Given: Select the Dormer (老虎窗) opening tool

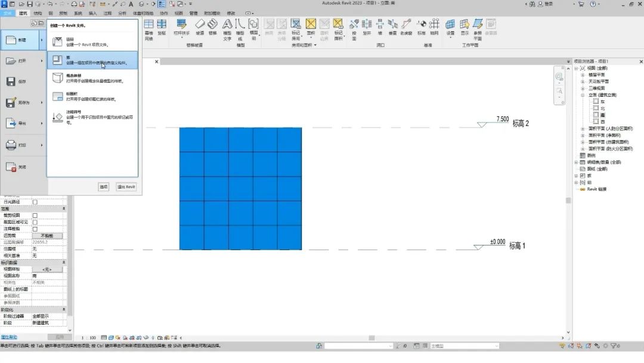Looking at the screenshot, I should click(x=406, y=27).
